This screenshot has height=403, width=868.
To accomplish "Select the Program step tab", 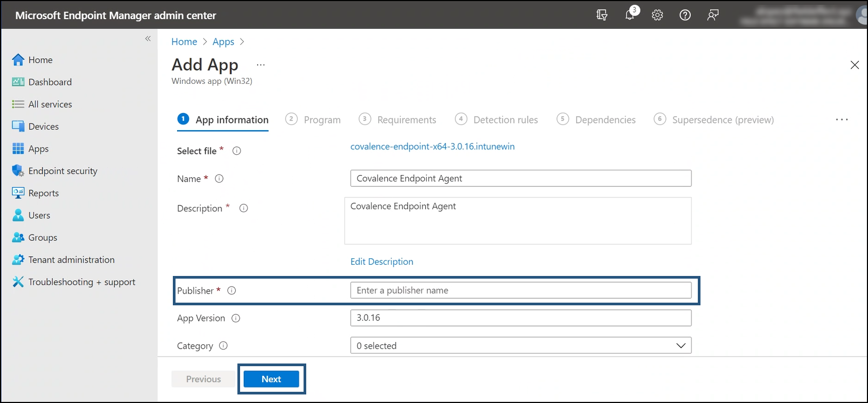I will (x=313, y=120).
